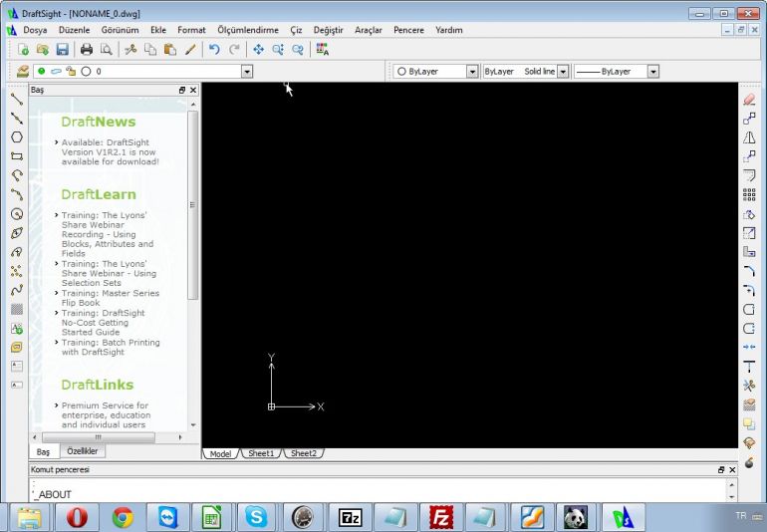Open the Dosya menu
This screenshot has width=767, height=532.
35,30
